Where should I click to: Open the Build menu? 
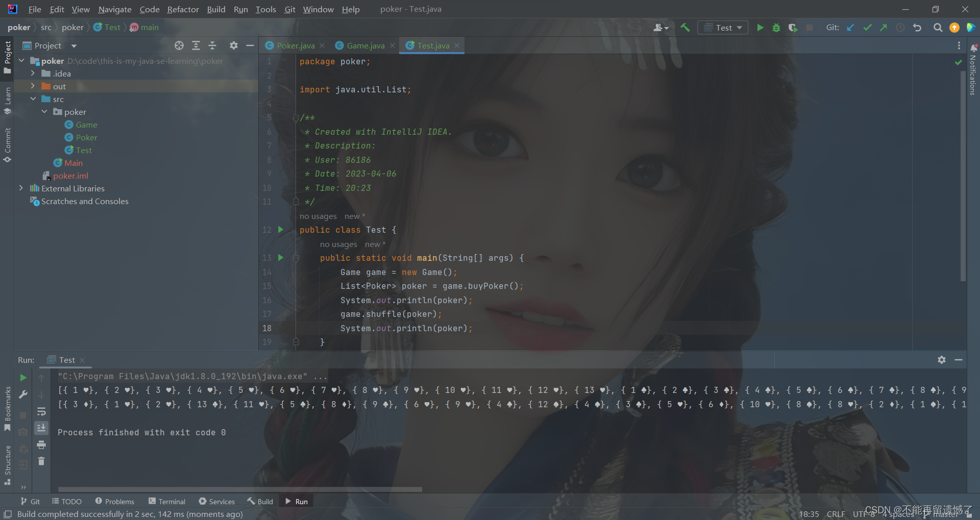(x=216, y=9)
